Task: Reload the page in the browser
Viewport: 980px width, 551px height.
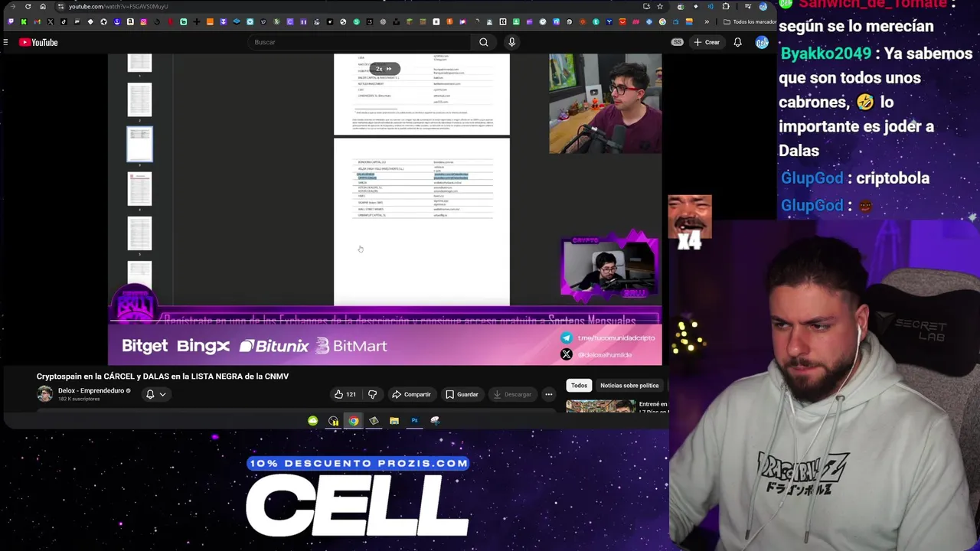Action: (x=28, y=6)
